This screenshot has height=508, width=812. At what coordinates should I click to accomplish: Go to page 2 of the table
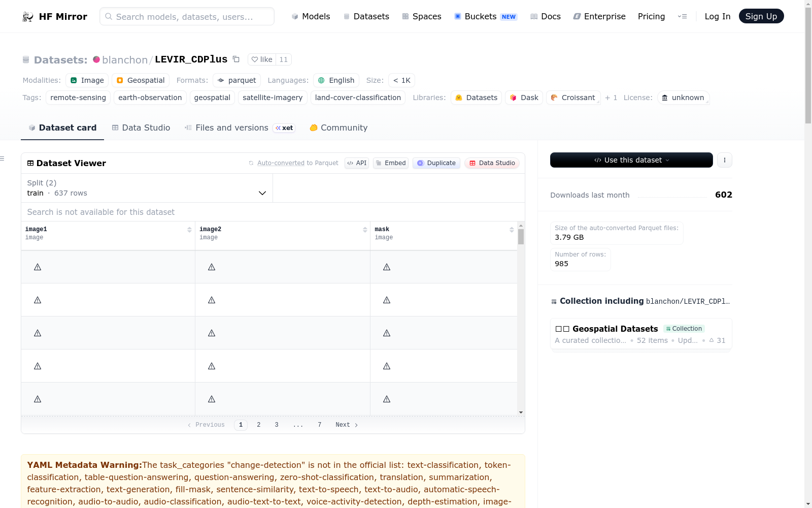tap(259, 425)
